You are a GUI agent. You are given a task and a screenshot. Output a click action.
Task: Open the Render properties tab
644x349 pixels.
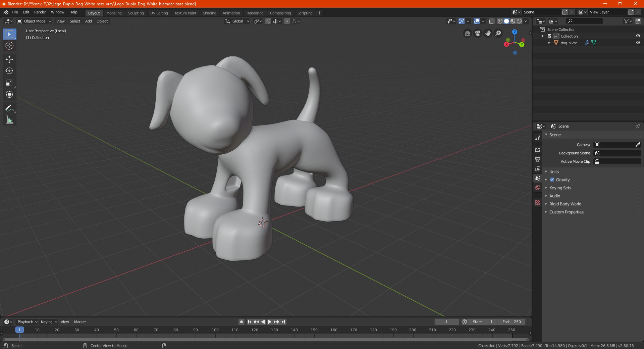(538, 150)
